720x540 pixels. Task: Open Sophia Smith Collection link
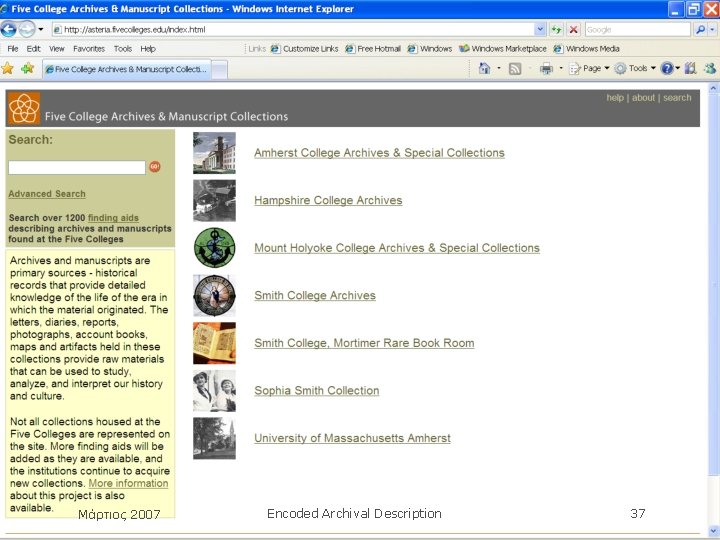(317, 391)
